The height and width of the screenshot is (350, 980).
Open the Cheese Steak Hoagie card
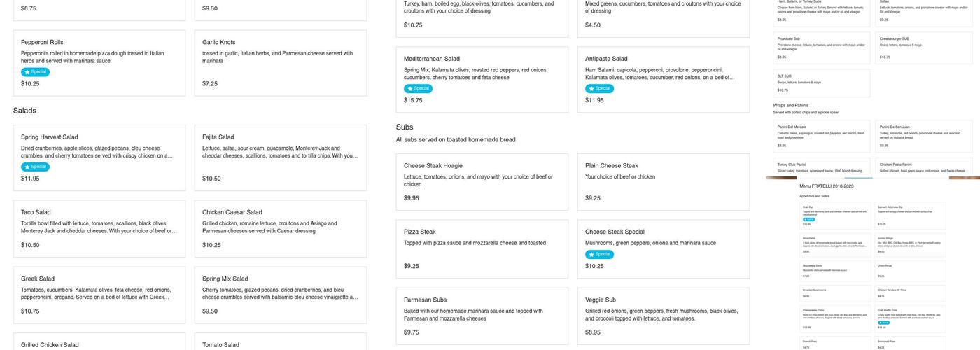tap(482, 182)
